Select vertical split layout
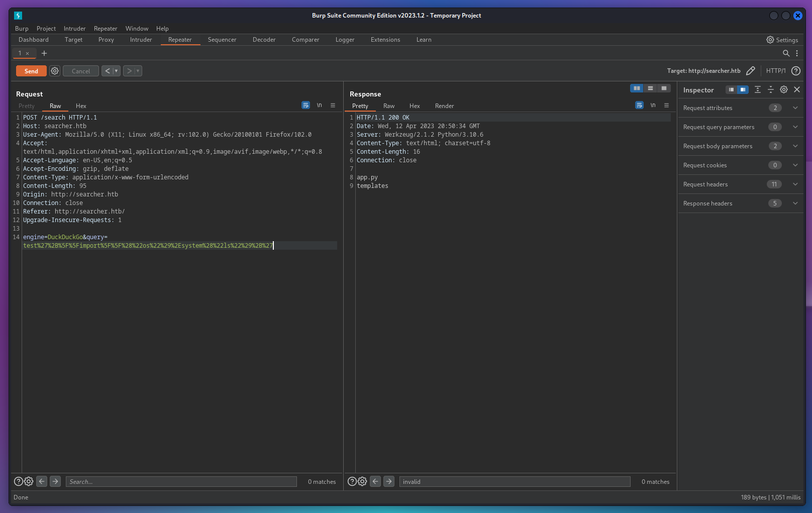812x513 pixels. pos(650,88)
